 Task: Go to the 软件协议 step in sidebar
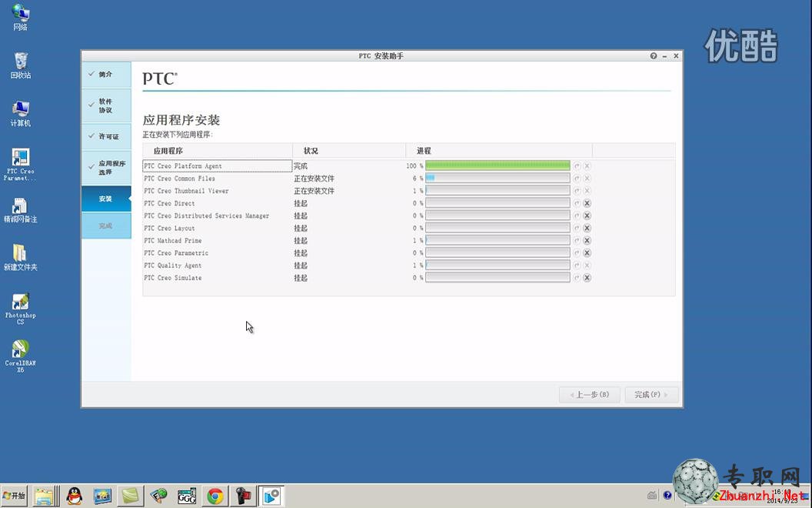(x=106, y=105)
